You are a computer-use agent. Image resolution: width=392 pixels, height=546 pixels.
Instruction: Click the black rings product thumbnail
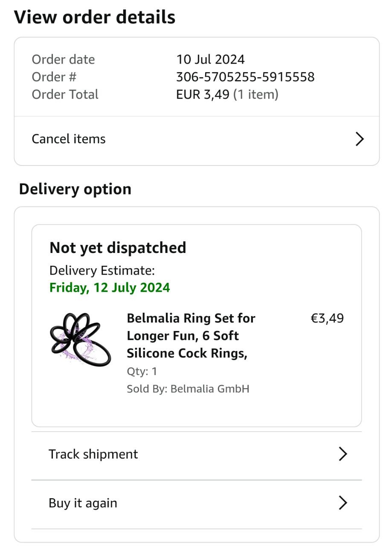point(80,340)
